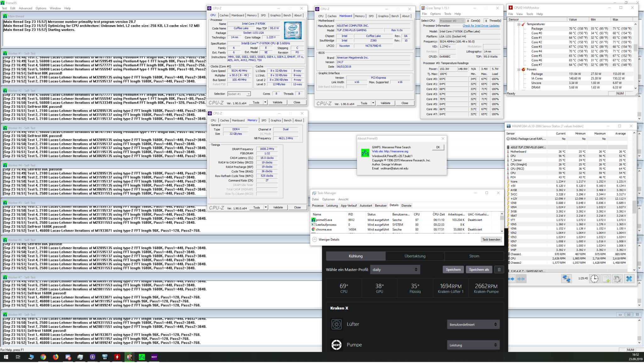Collapse the Temperatures tree in HWMonitor
This screenshot has height=363, width=644.
coord(519,24)
